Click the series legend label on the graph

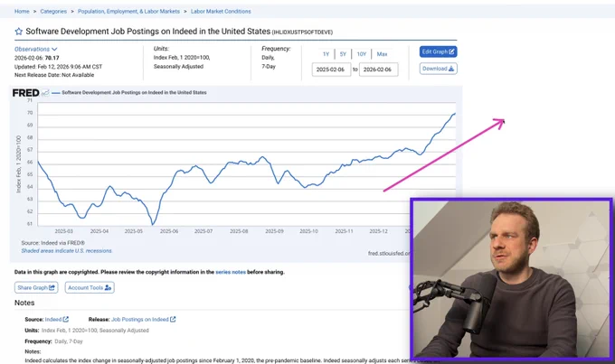(x=134, y=92)
